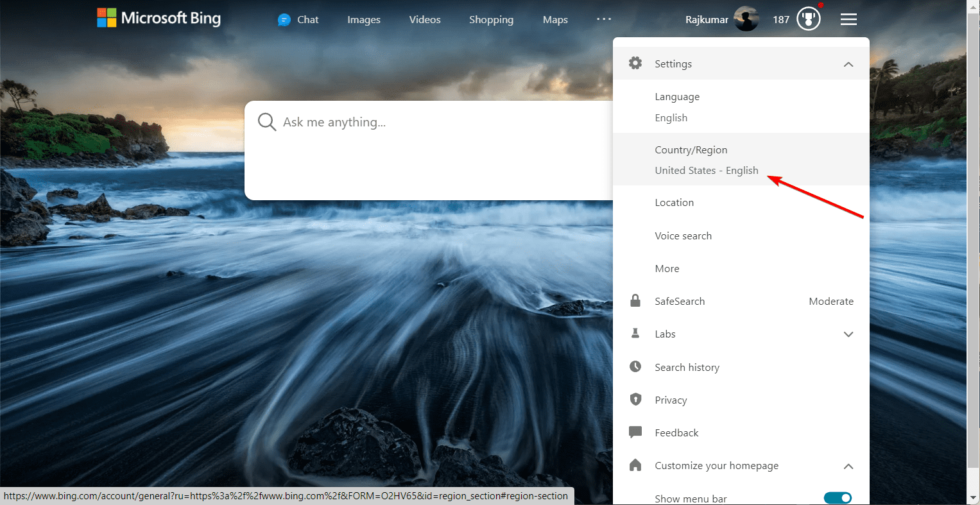Image resolution: width=980 pixels, height=505 pixels.
Task: Click the magnifier icon in search box
Action: pos(266,122)
